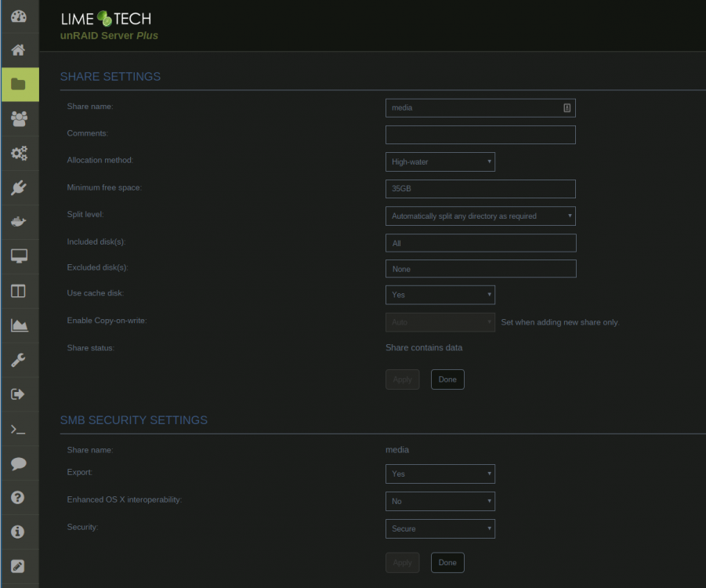706x588 pixels.
Task: Open Docker via the whale icon
Action: (19, 222)
